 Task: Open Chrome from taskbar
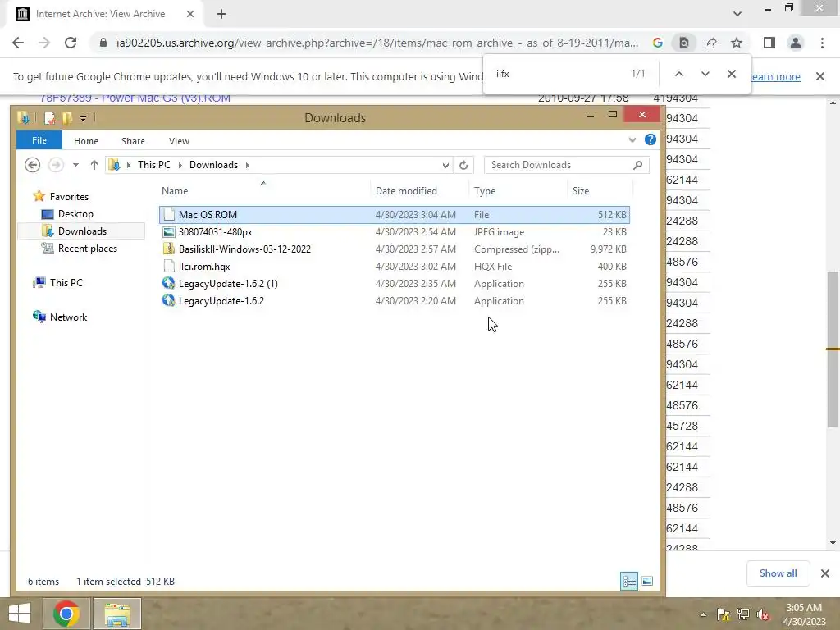pyautogui.click(x=66, y=614)
